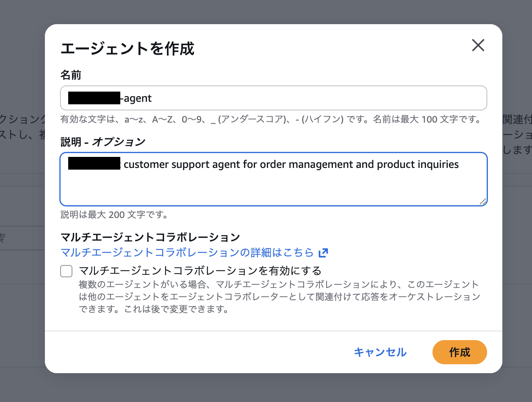
Task: Open the マルチエージェントコラボレーションの詳細はこちら link
Action: (x=186, y=252)
